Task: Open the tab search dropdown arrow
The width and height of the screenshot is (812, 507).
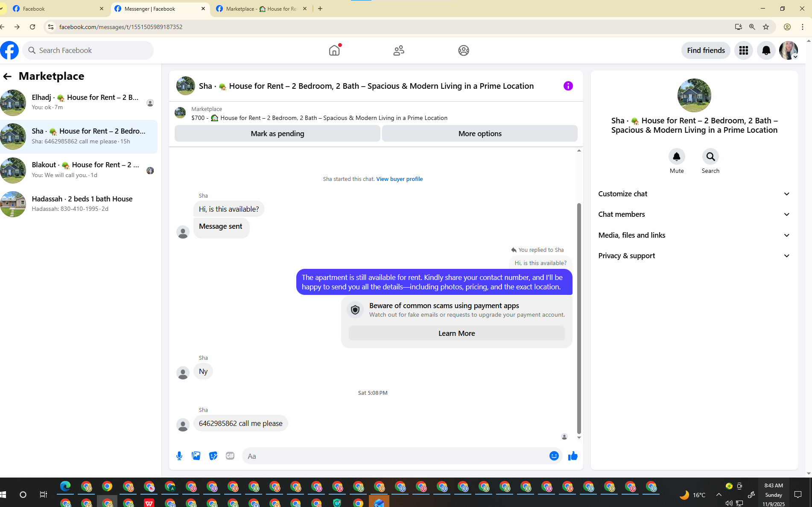Action: (2, 9)
